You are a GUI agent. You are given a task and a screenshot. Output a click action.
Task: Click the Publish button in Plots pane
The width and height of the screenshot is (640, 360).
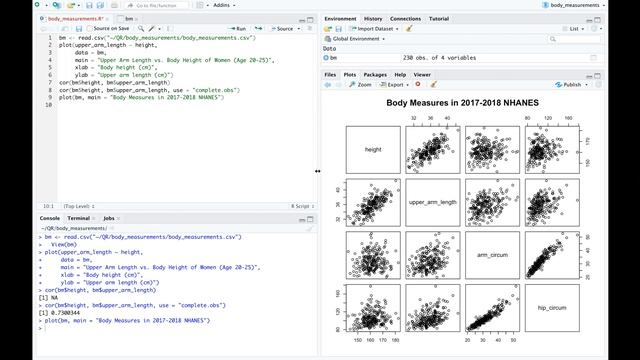568,84
